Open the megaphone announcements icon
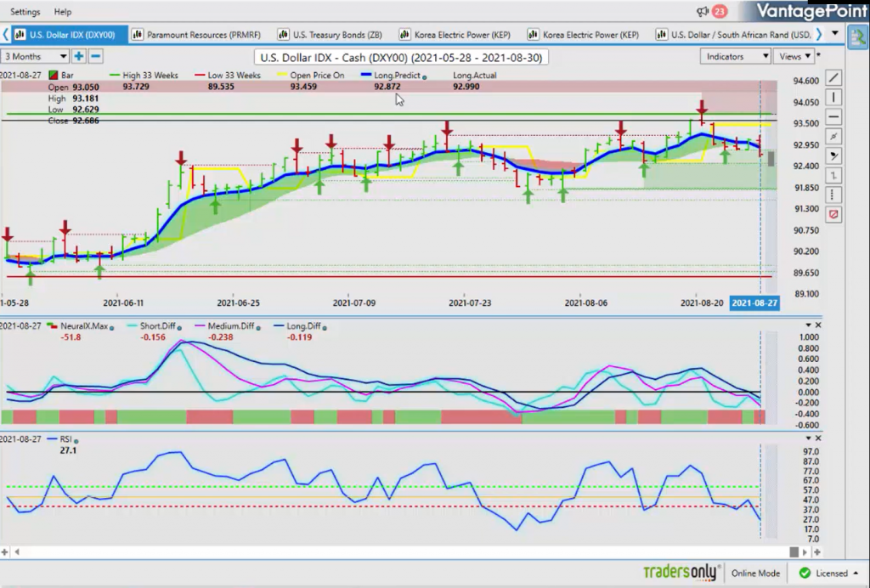Screen dimensions: 870x588 [x=703, y=11]
